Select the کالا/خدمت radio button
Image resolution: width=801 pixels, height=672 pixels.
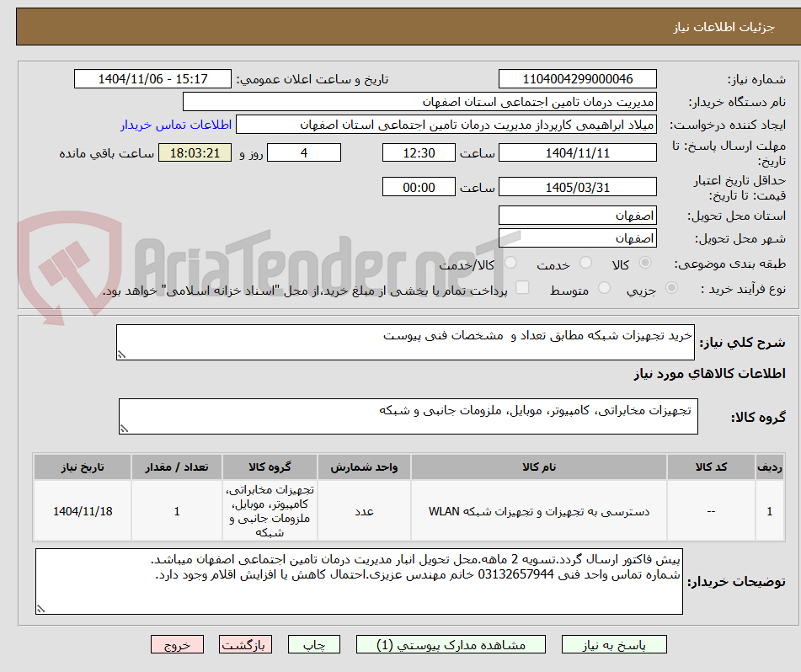click(x=510, y=263)
